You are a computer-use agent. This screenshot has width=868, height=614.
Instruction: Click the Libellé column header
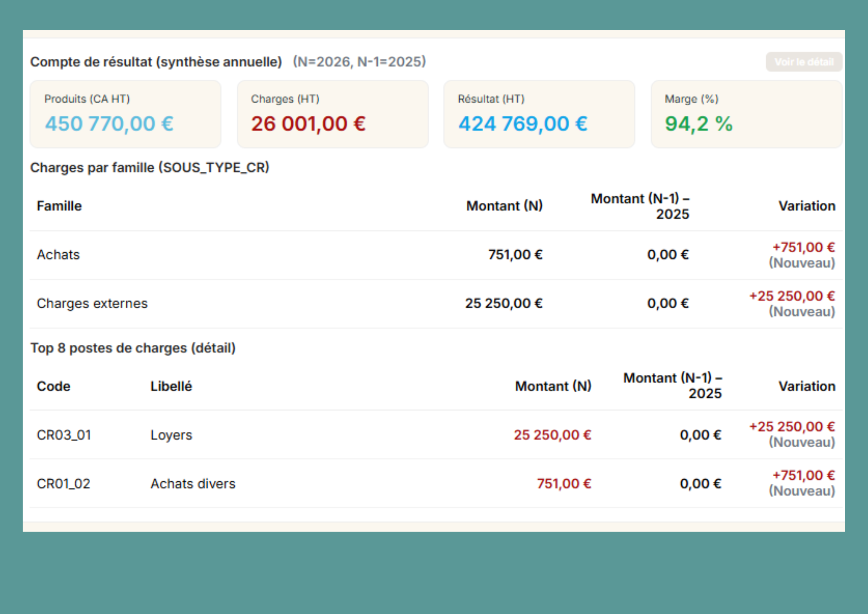click(x=171, y=386)
